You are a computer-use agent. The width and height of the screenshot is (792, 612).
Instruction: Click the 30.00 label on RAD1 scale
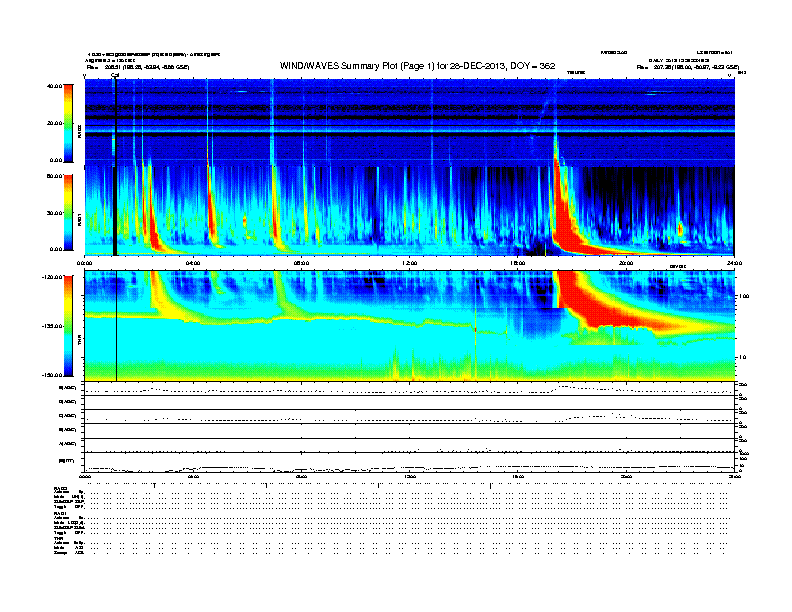55,213
